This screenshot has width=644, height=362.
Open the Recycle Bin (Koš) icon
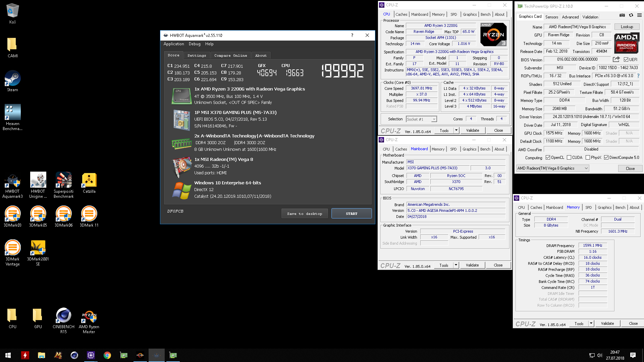pyautogui.click(x=12, y=13)
